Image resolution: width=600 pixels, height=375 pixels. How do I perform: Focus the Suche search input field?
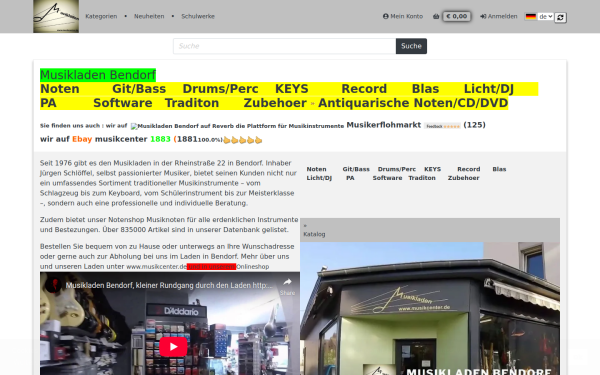point(284,46)
